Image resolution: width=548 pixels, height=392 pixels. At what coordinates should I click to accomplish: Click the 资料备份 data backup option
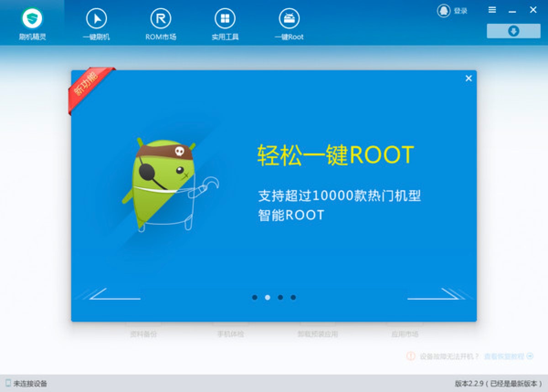[x=143, y=334]
